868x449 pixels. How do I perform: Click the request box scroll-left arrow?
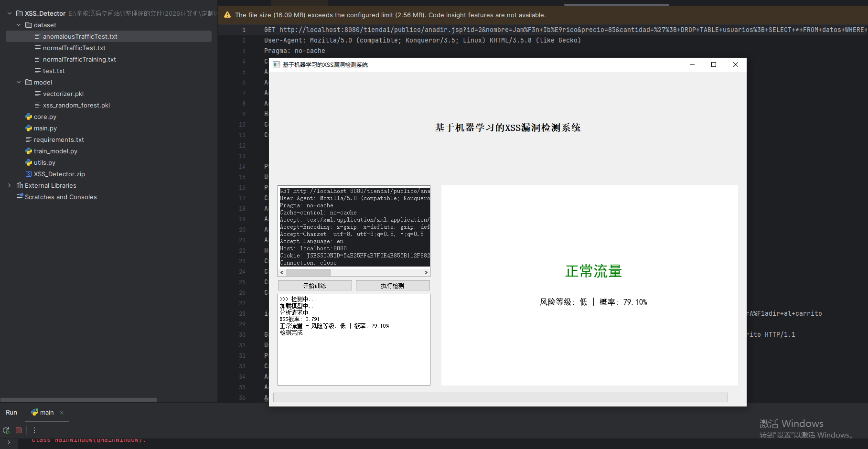pos(282,272)
